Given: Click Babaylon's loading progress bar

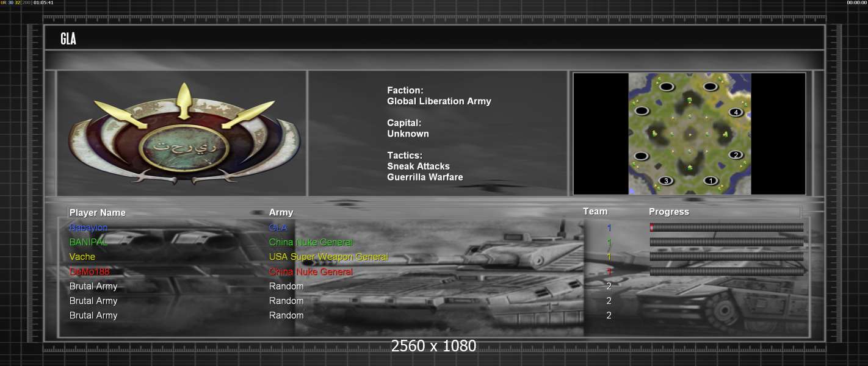Looking at the screenshot, I should click(x=726, y=228).
